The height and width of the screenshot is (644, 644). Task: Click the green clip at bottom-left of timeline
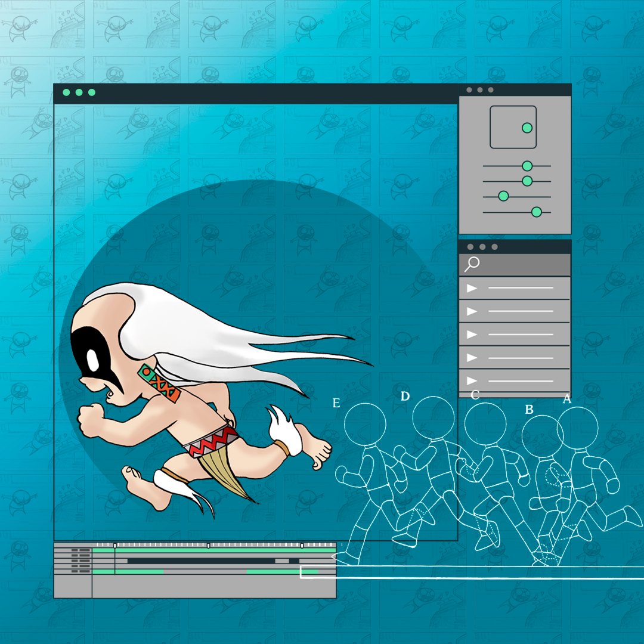click(139, 572)
